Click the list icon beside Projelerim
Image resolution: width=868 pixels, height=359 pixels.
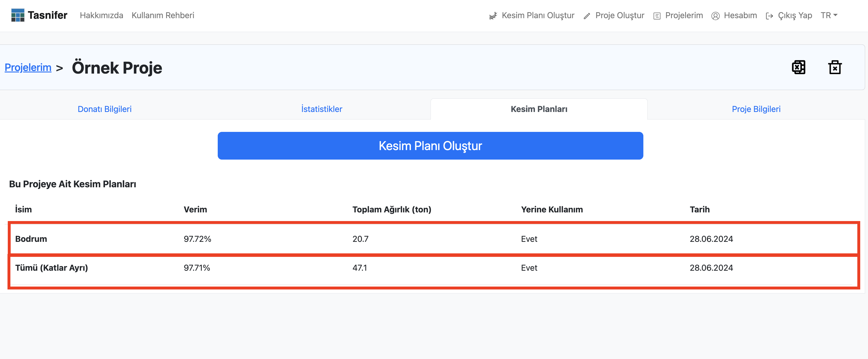coord(657,16)
